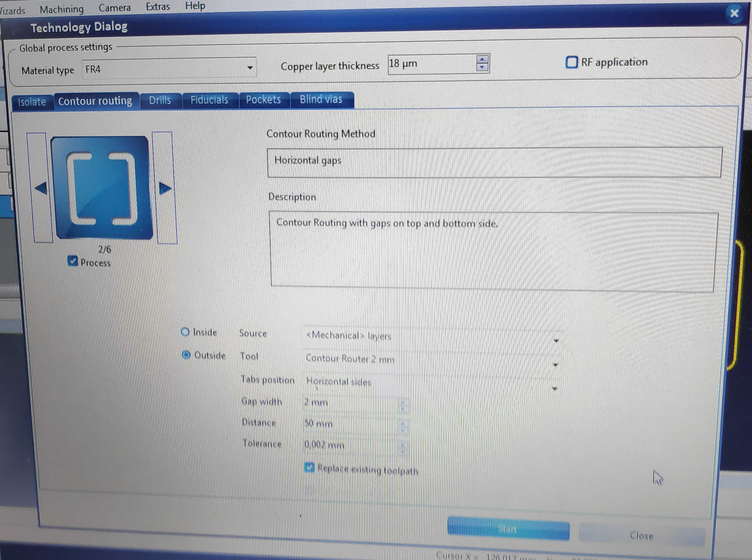Select the Outside radio button
This screenshot has width=752, height=560.
tap(186, 355)
